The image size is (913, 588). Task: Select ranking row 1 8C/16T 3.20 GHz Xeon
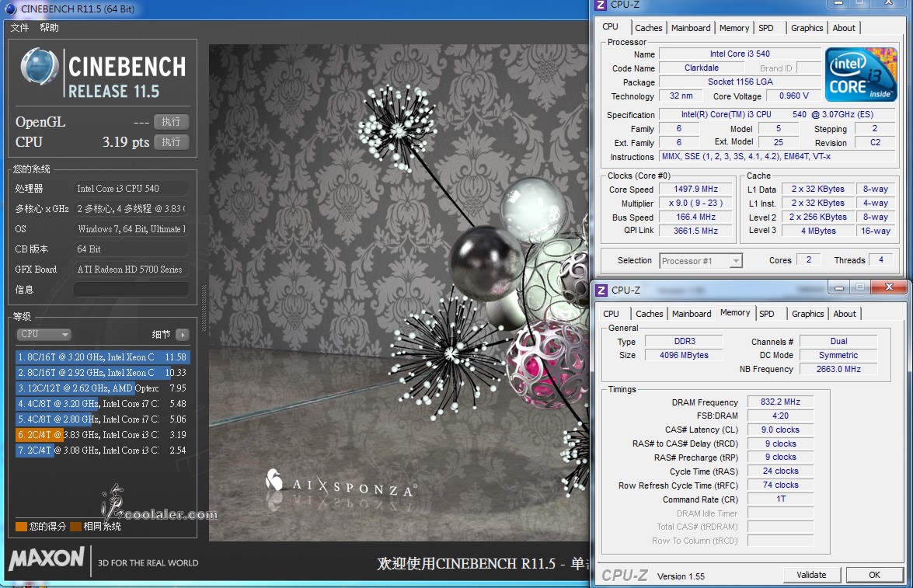tap(103, 357)
